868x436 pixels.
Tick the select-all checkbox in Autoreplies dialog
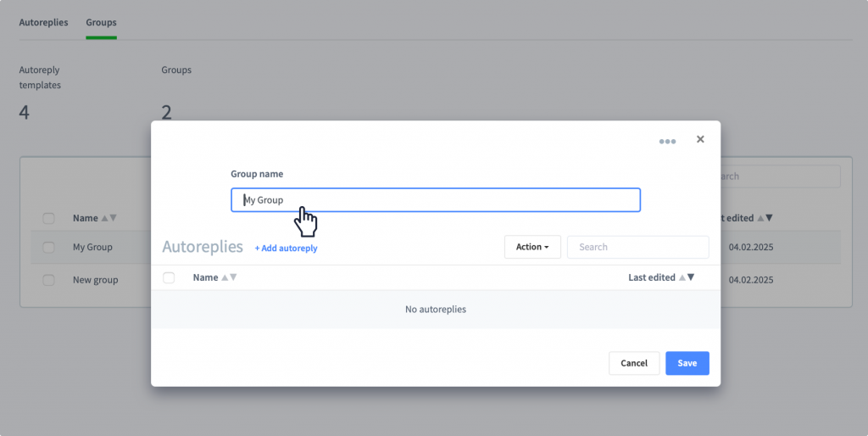click(x=169, y=277)
